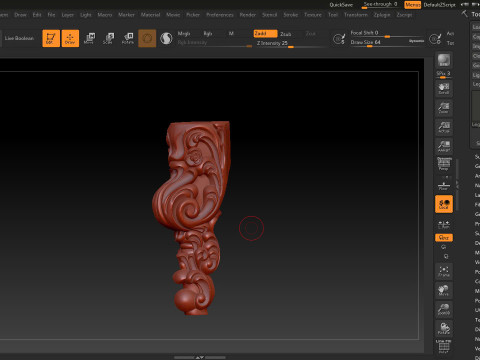Select the Zoom3D view icon

point(444,309)
